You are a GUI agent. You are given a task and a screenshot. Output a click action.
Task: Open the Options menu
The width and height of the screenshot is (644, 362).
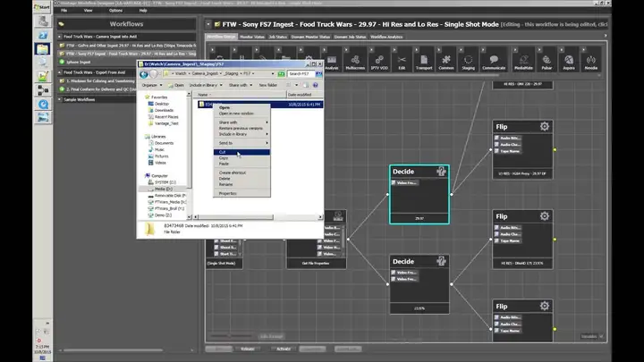click(115, 10)
